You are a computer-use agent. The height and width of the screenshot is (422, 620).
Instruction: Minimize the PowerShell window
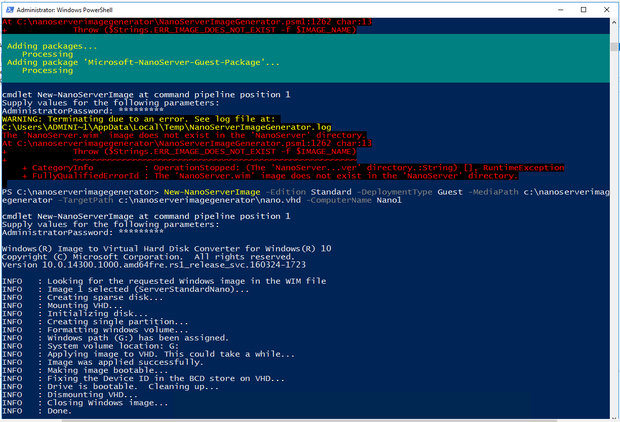pos(560,10)
